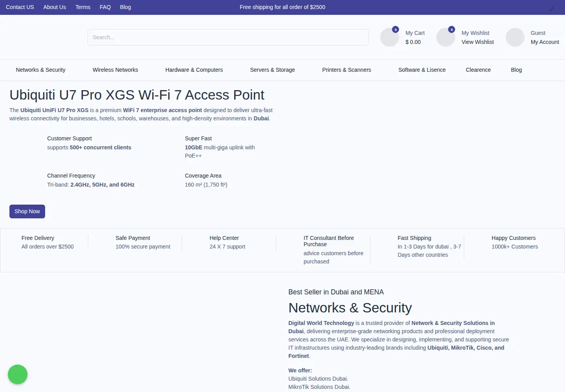This screenshot has width=565, height=392.
Task: Open the cart icon with badge
Action: click(390, 37)
